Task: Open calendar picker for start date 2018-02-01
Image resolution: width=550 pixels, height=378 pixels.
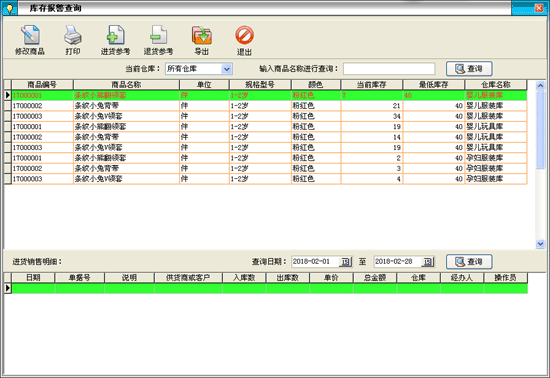Action: 345,262
